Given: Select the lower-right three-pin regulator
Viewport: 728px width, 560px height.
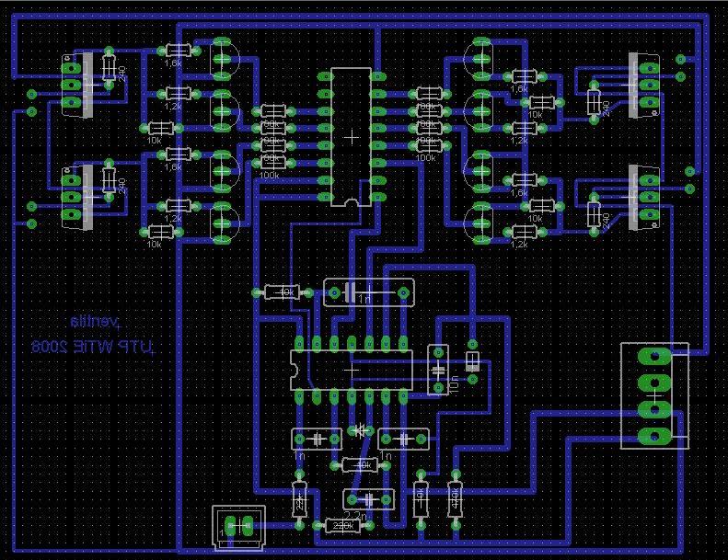Looking at the screenshot, I should tap(643, 197).
